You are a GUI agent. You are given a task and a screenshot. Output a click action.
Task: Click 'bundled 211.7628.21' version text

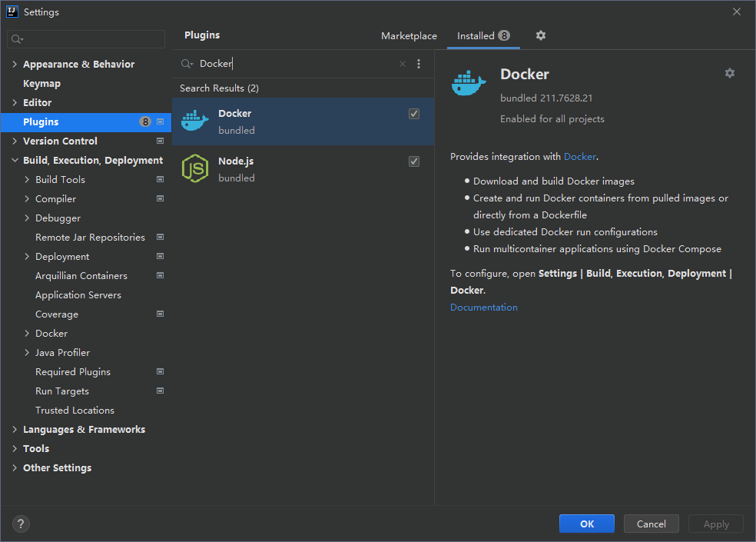coord(546,98)
